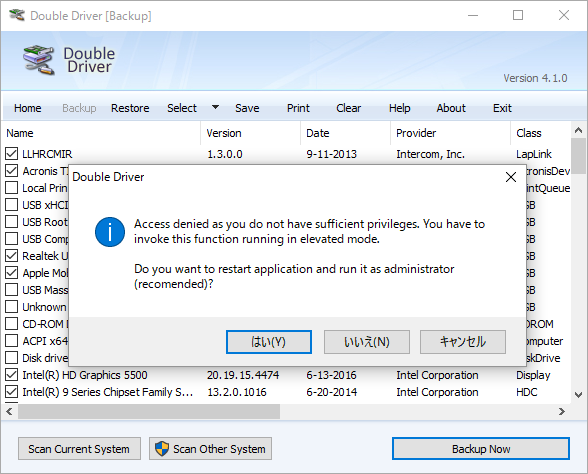This screenshot has width=588, height=474.
Task: Click the scroll down arrow of driver list
Action: pyautogui.click(x=578, y=394)
